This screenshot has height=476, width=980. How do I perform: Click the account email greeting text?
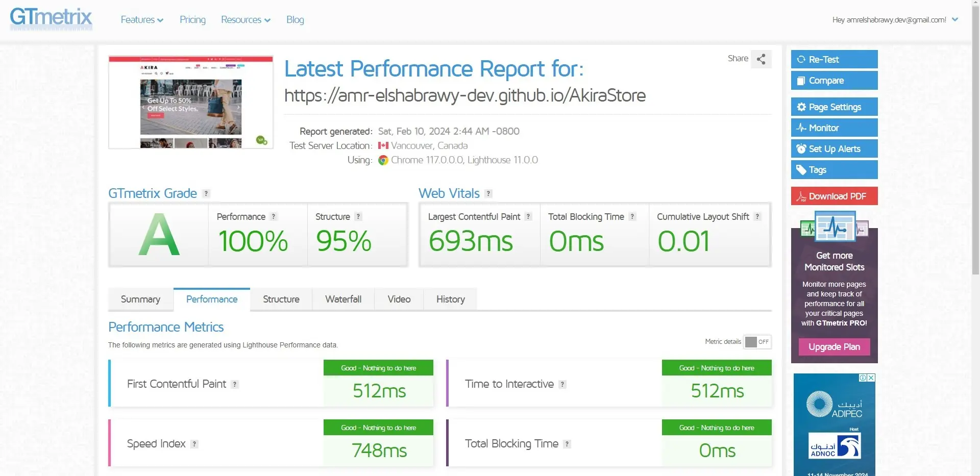tap(889, 20)
